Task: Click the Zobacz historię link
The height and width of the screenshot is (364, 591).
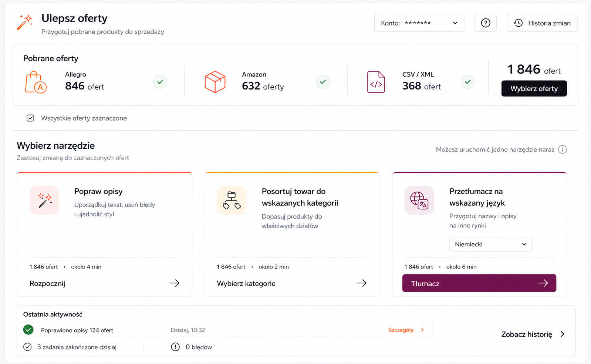Action: (x=527, y=334)
